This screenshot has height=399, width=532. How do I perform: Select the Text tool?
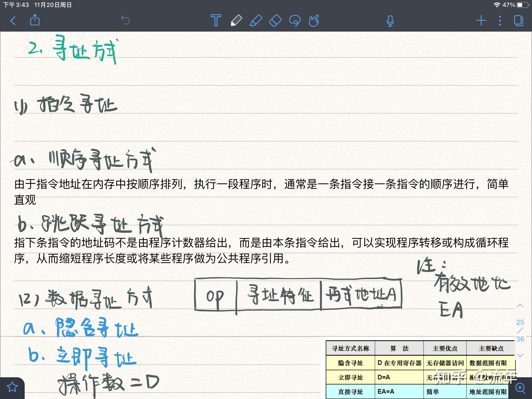pos(216,20)
